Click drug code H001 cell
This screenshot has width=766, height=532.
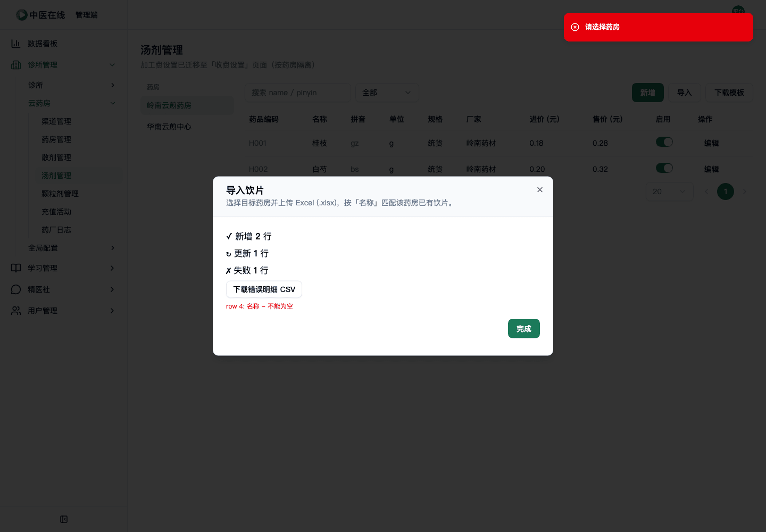coord(257,143)
